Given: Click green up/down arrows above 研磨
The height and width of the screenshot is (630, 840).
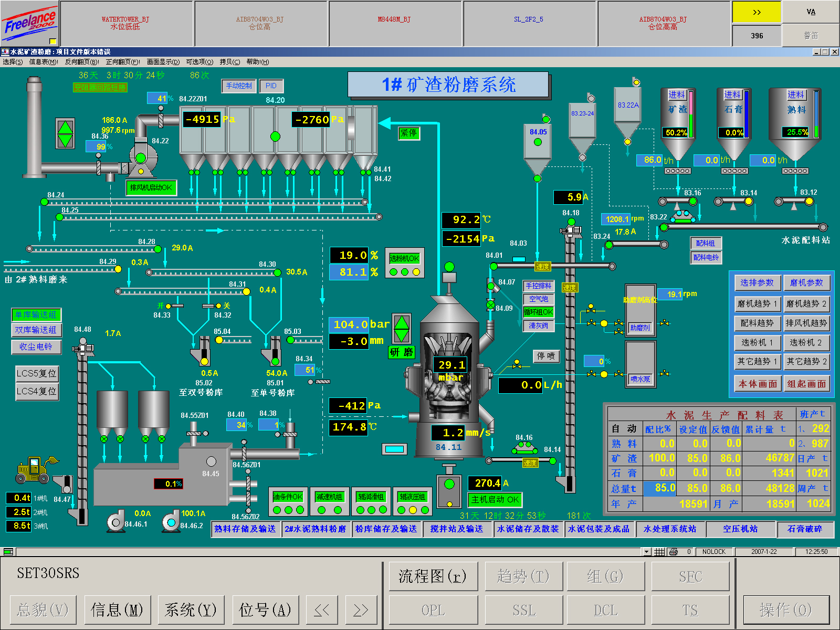Looking at the screenshot, I should [402, 329].
